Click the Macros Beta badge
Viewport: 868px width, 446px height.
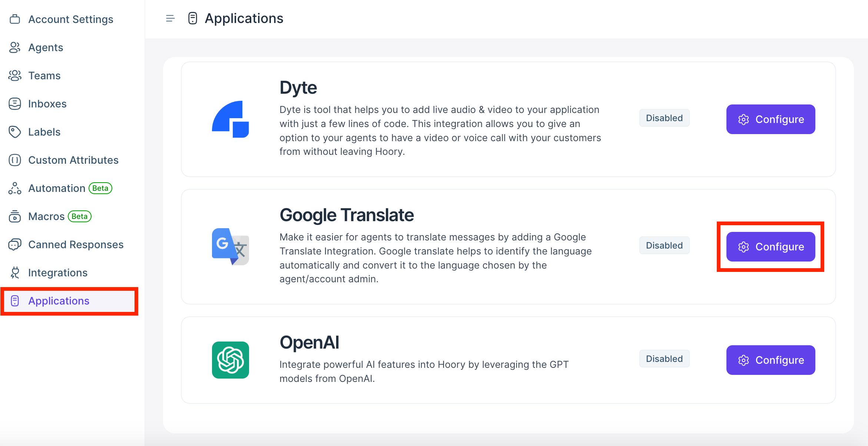pyautogui.click(x=79, y=216)
